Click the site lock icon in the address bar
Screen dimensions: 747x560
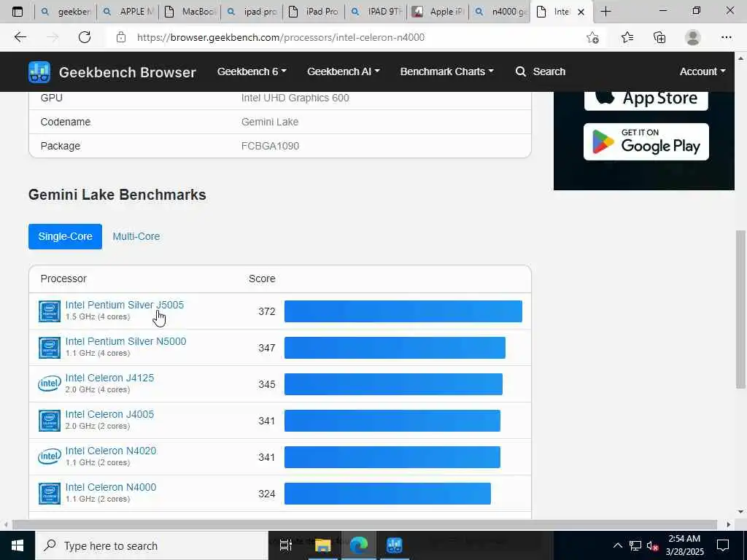pyautogui.click(x=121, y=37)
